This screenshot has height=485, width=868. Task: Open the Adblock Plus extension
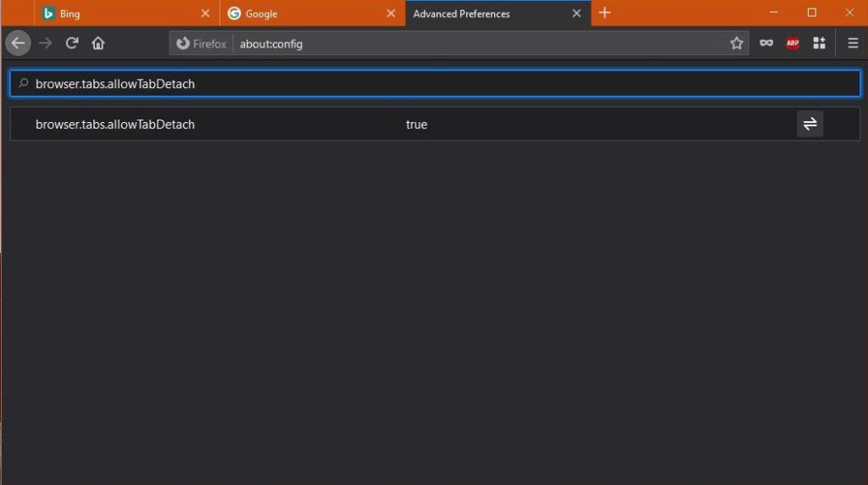[x=793, y=43]
